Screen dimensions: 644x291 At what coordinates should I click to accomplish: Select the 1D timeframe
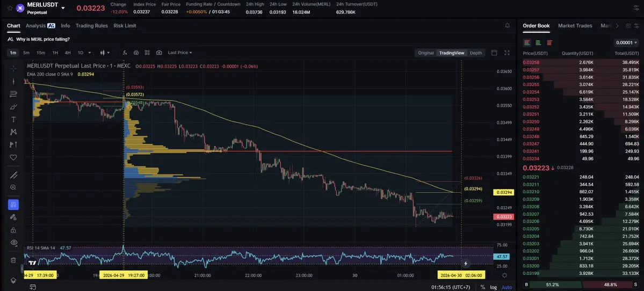[x=81, y=53]
